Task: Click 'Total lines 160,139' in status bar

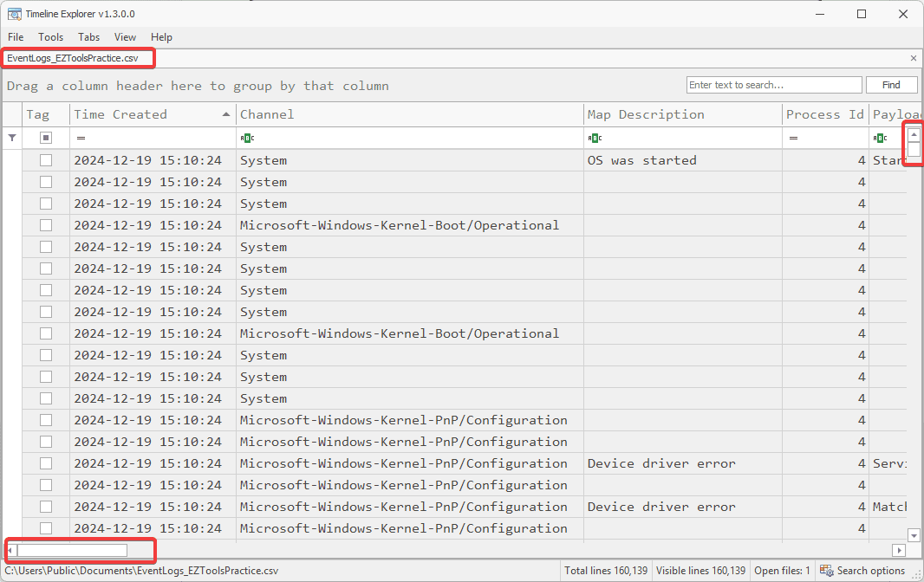Action: coord(606,570)
